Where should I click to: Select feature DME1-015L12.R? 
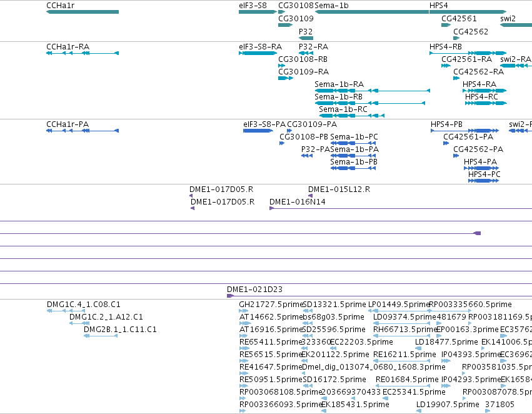[x=339, y=189]
